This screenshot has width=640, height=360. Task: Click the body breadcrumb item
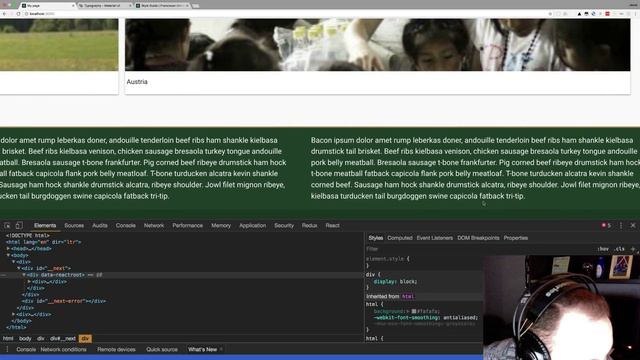25,338
